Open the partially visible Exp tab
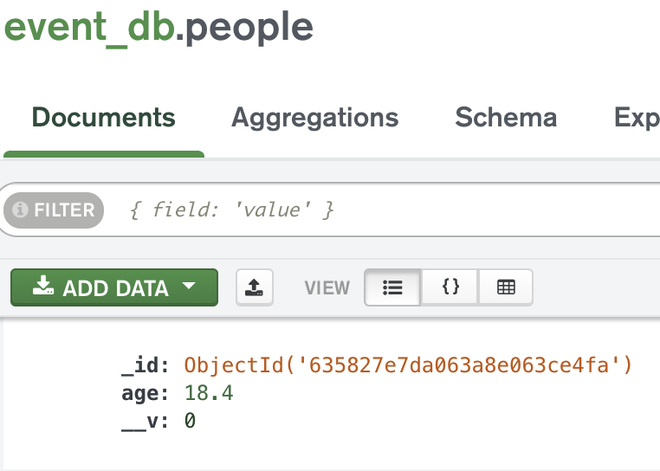The width and height of the screenshot is (660, 471). 636,118
